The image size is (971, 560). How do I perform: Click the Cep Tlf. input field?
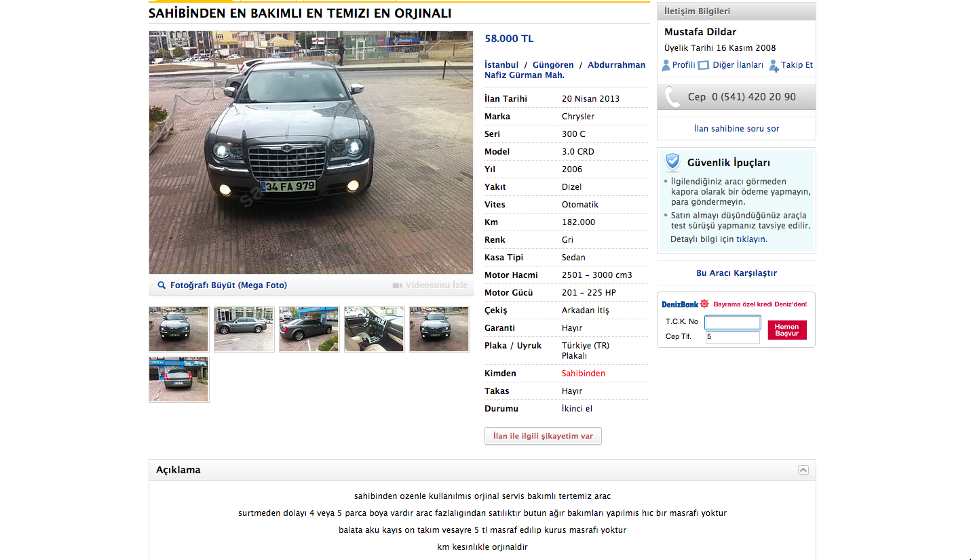pos(733,337)
